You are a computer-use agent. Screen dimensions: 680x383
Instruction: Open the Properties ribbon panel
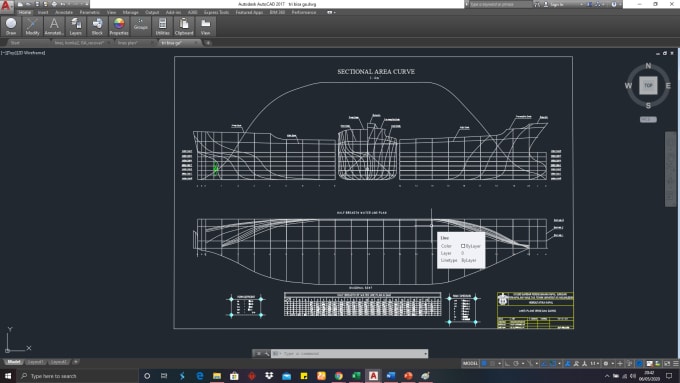pyautogui.click(x=119, y=26)
